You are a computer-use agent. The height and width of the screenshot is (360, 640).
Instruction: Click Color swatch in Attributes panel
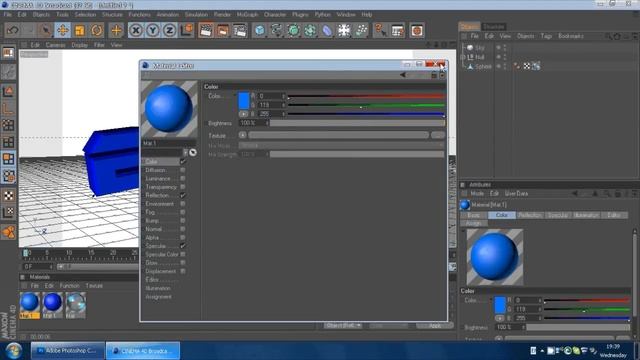[x=500, y=305]
